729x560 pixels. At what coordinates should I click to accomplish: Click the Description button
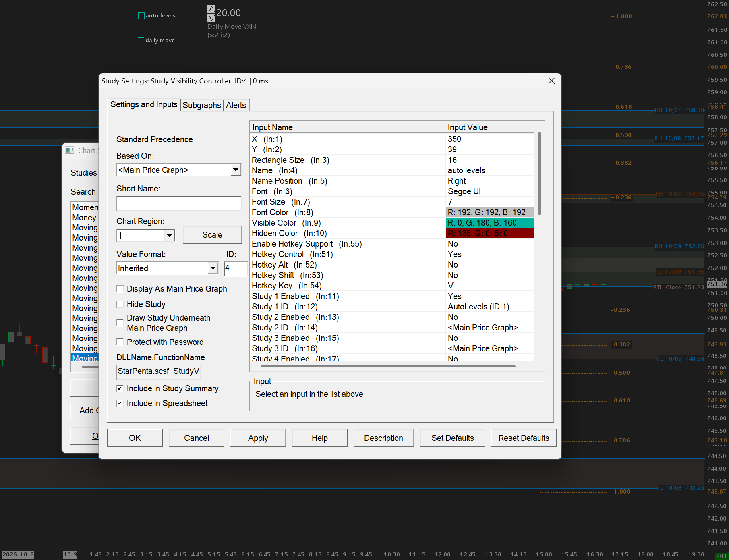point(383,438)
